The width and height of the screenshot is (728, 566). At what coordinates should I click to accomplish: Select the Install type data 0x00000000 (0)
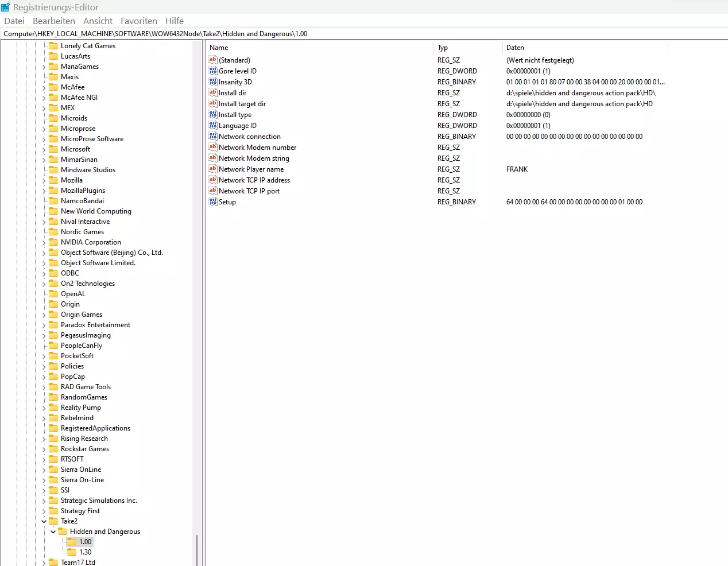click(x=528, y=114)
